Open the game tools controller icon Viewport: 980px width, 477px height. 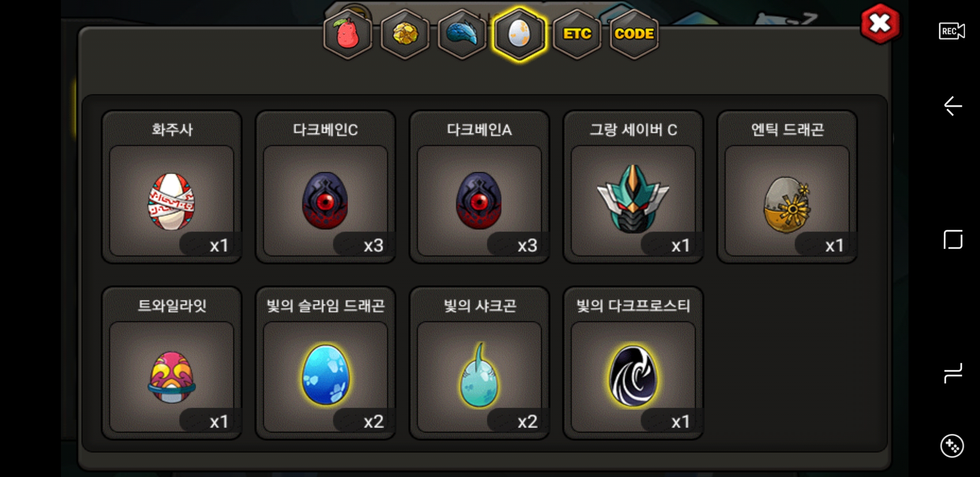(952, 446)
